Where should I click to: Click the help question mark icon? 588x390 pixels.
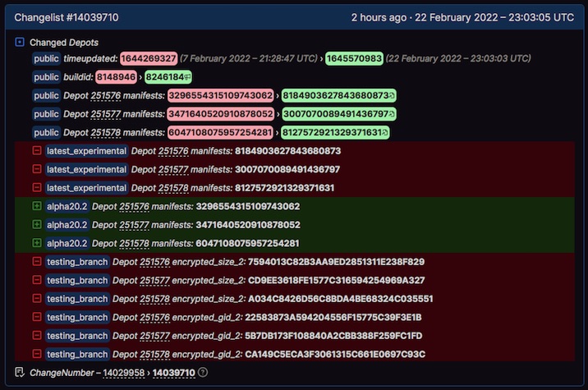(203, 373)
